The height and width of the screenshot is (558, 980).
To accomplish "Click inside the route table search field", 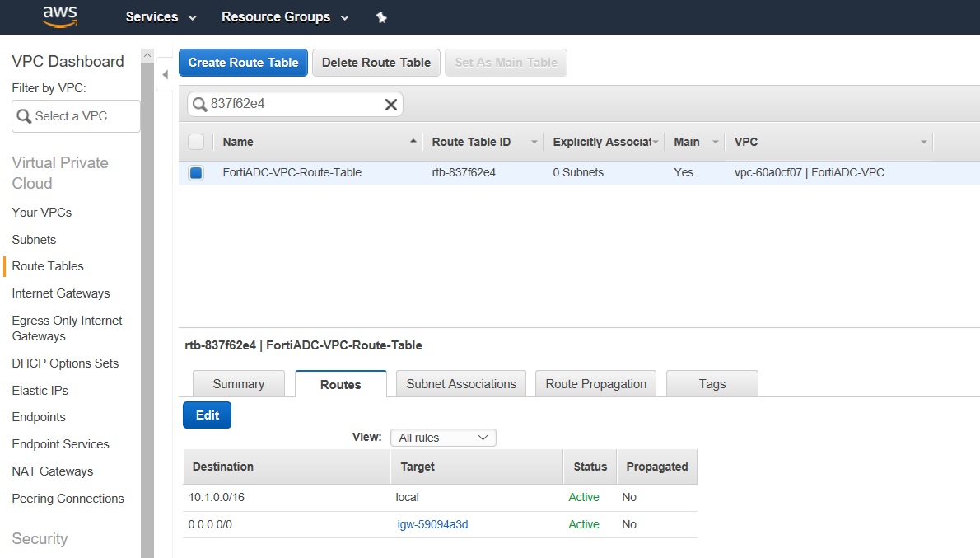I will (288, 104).
